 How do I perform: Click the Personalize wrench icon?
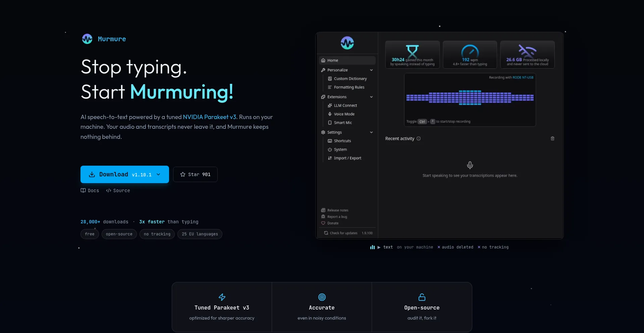click(x=323, y=70)
